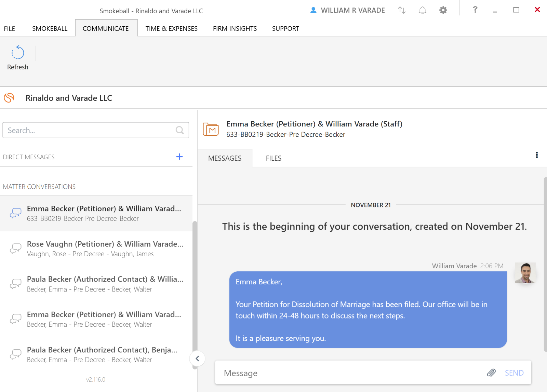The image size is (547, 392).
Task: Open the TIME & EXPENSES tab
Action: 172,29
